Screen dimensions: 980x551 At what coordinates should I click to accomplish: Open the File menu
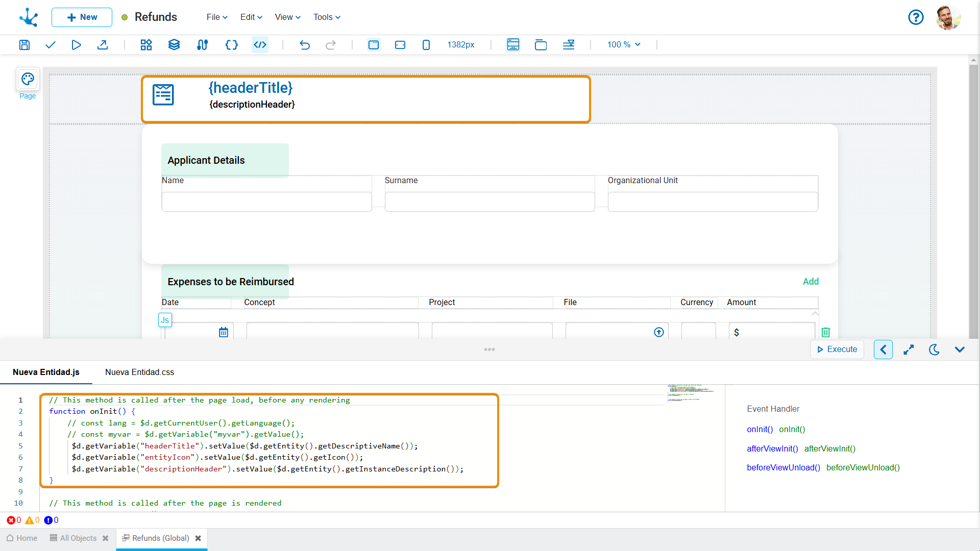tap(217, 17)
